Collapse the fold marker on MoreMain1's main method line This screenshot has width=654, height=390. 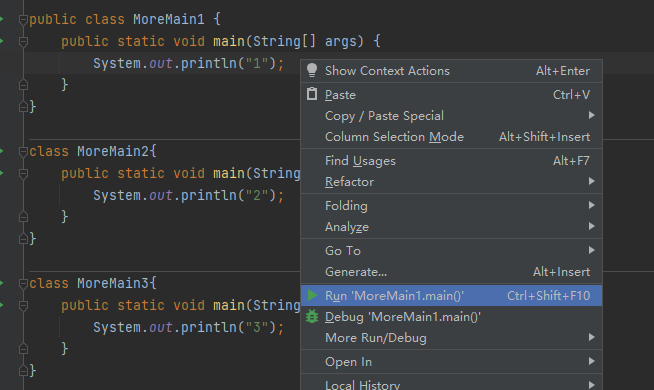(23, 41)
